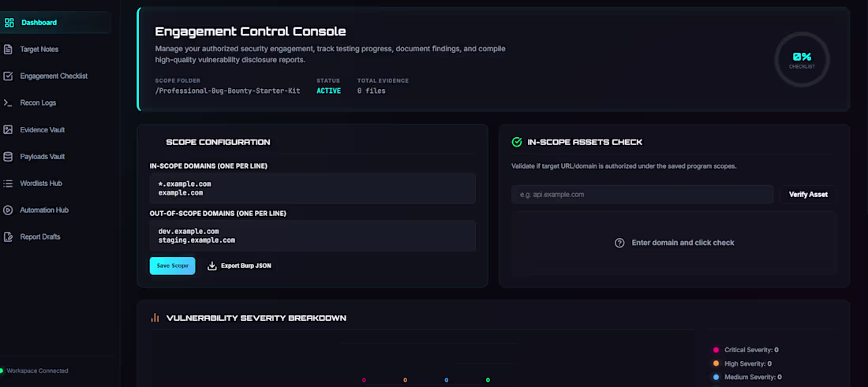
Task: Click the Automation Hub play-circle icon
Action: tap(8, 210)
